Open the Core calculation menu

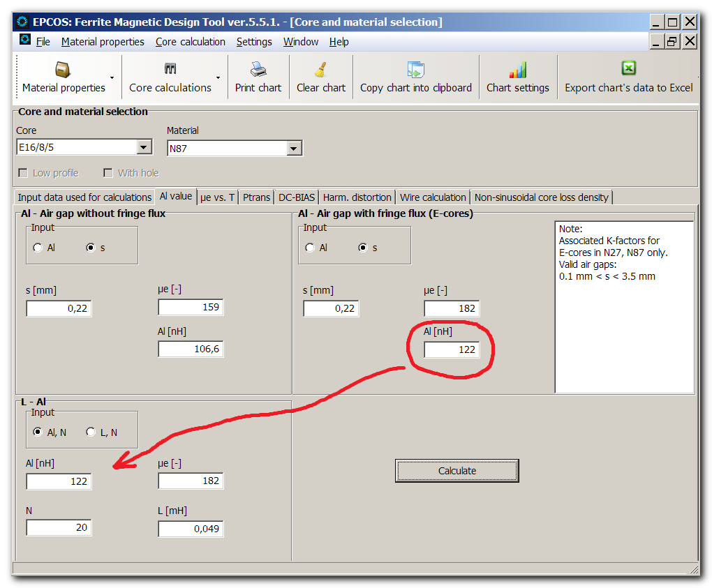[191, 42]
